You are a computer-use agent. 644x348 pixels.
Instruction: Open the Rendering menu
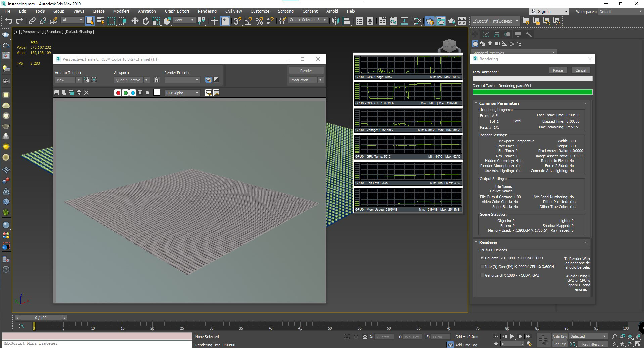pyautogui.click(x=207, y=11)
